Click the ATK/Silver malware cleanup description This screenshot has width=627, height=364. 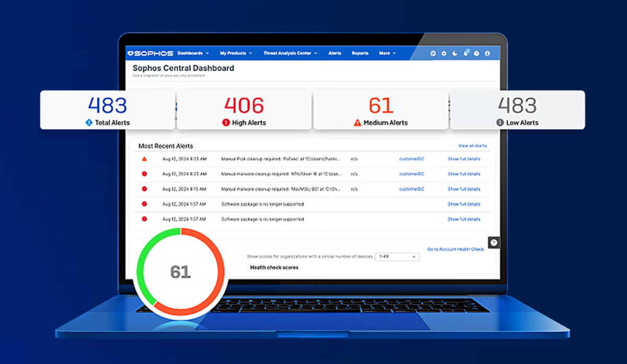coord(282,174)
